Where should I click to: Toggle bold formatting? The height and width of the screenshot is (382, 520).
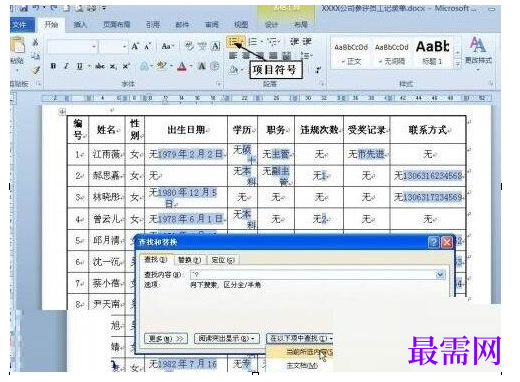pyautogui.click(x=53, y=66)
